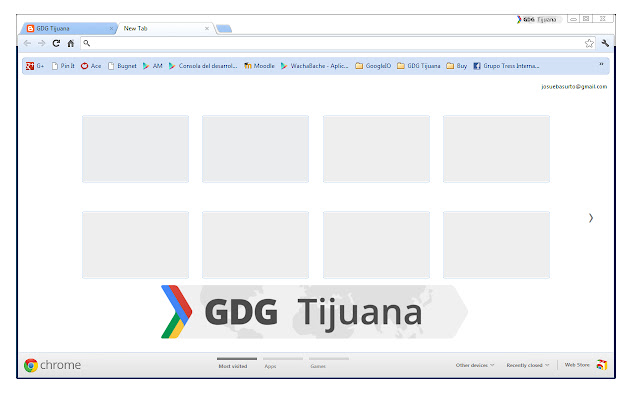Click the josuebasurto@gmail.com account text
The height and width of the screenshot is (400, 640).
pyautogui.click(x=574, y=87)
